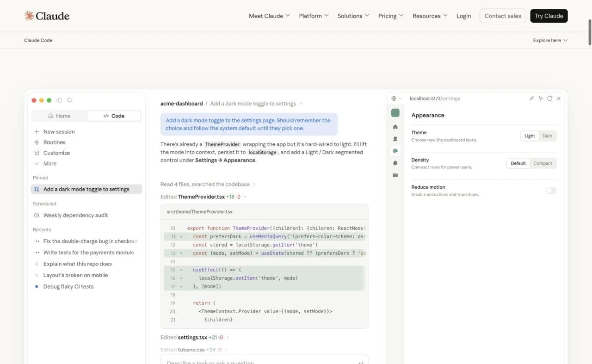Screen dimensions: 592x364
Task: Select the Light theme option
Action: coord(530,136)
